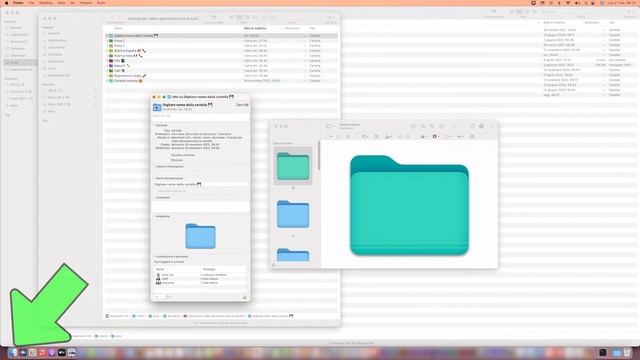The height and width of the screenshot is (360, 640).
Task: Open the Music app in the Dock
Action: (42, 352)
